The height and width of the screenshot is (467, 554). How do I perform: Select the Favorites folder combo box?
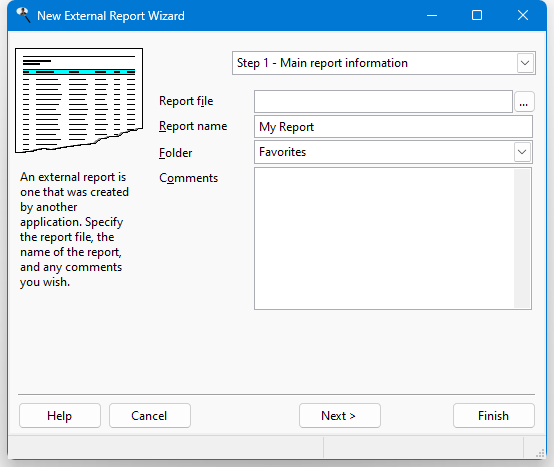393,152
